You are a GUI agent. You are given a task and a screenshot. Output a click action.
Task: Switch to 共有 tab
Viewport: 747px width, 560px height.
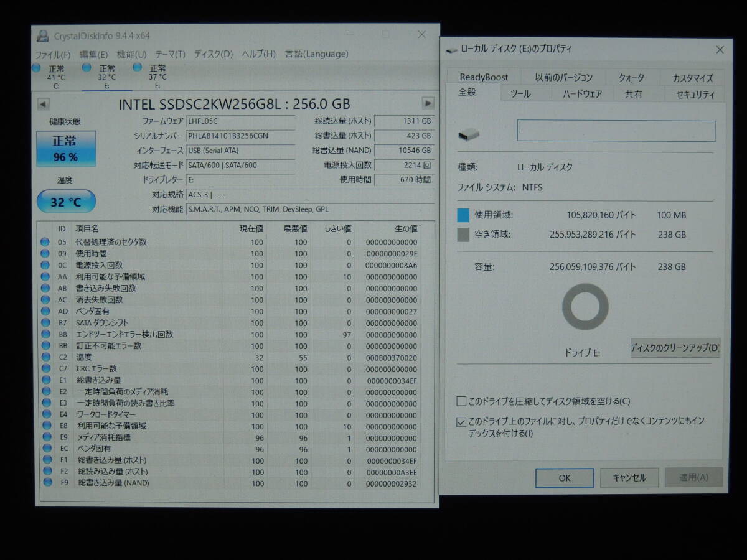click(634, 94)
